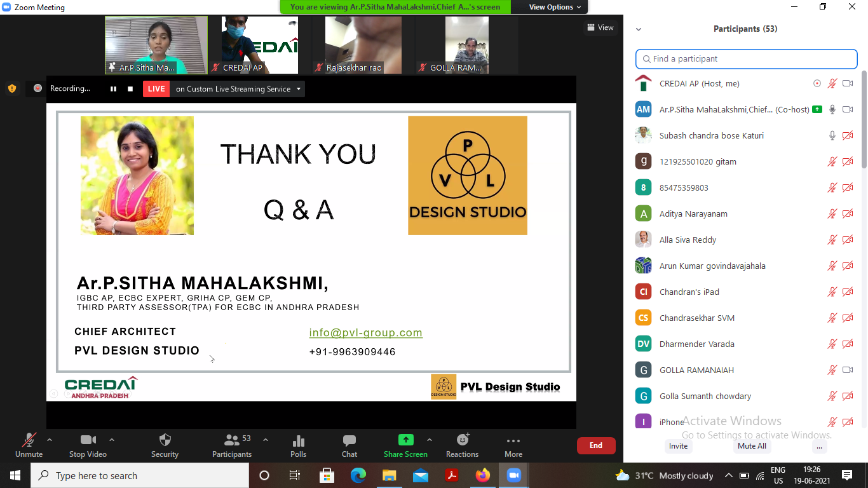End the meeting with the End button
The height and width of the screenshot is (488, 868).
596,445
